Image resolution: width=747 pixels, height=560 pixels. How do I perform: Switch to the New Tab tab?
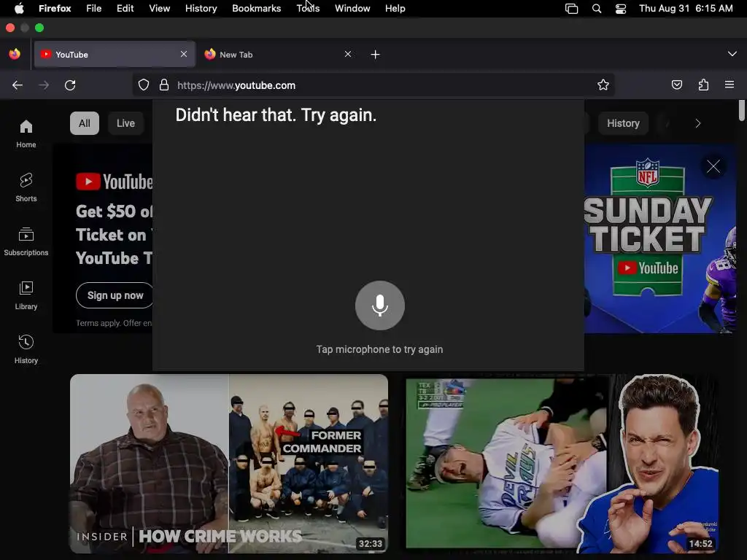click(279, 54)
